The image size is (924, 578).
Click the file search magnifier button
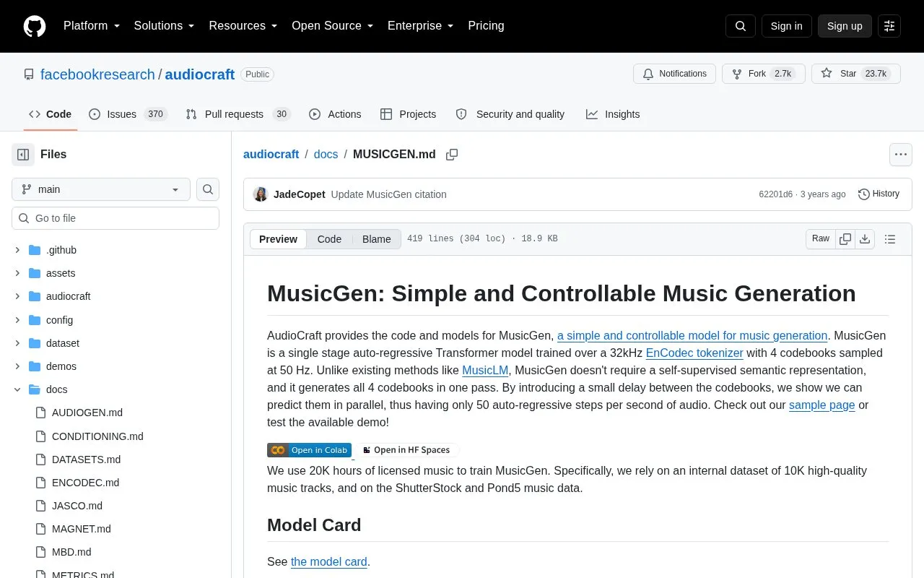click(x=208, y=189)
